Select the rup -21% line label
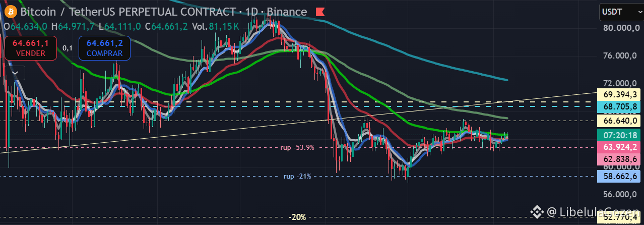The width and height of the screenshot is (644, 225). click(297, 176)
